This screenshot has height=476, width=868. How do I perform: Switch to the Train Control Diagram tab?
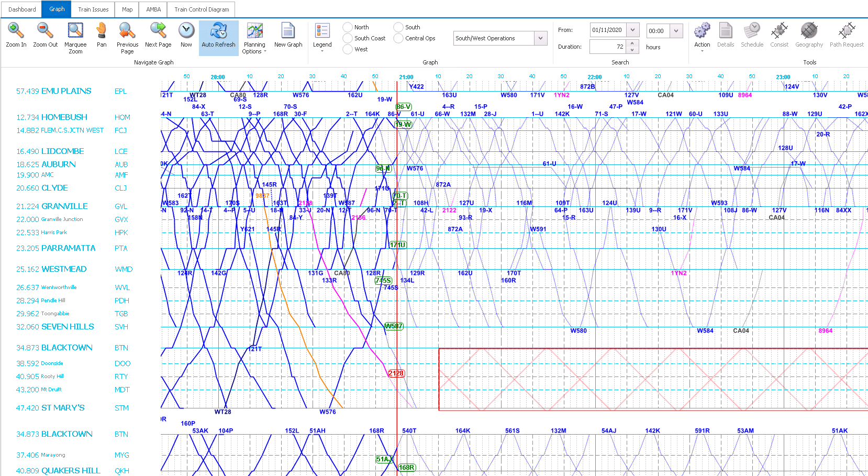point(201,9)
